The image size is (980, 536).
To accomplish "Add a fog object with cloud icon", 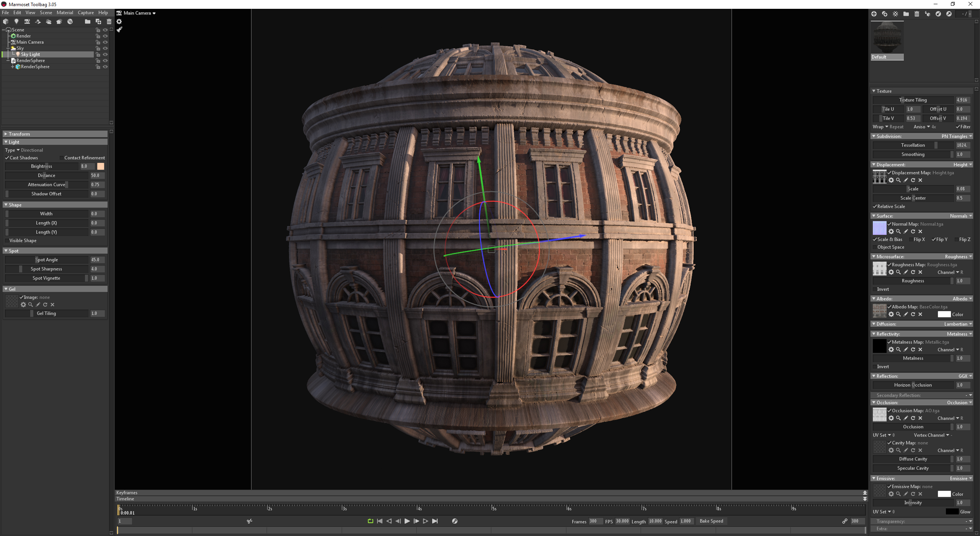I will pos(49,21).
